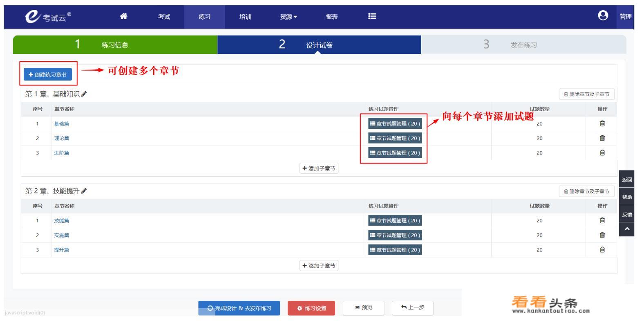Delete the 提升篇 row with trash icon
This screenshot has width=644, height=325.
click(602, 250)
